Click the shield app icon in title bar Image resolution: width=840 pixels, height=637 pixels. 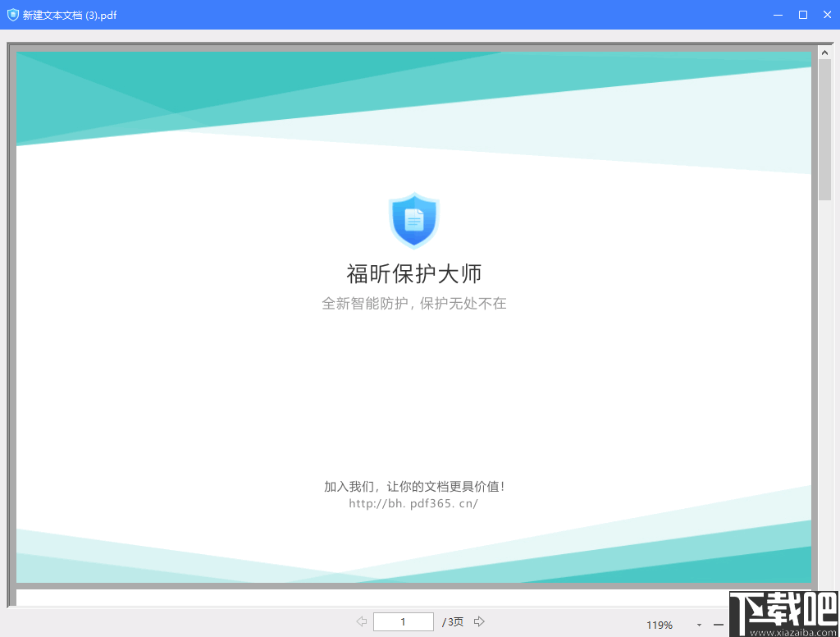click(13, 15)
